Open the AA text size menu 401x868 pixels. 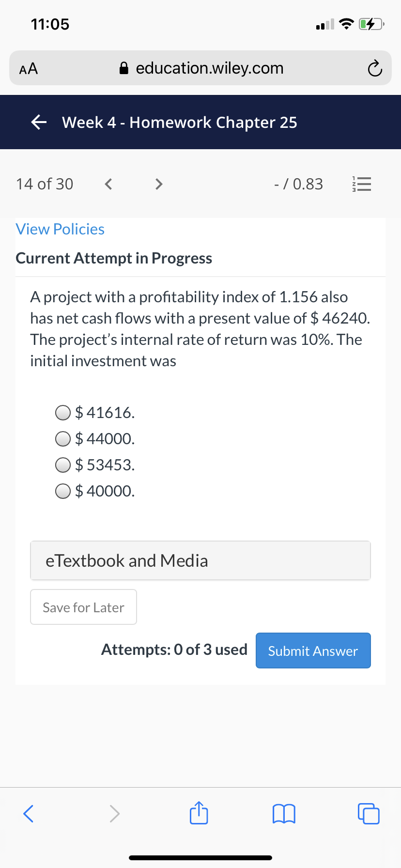(x=29, y=69)
